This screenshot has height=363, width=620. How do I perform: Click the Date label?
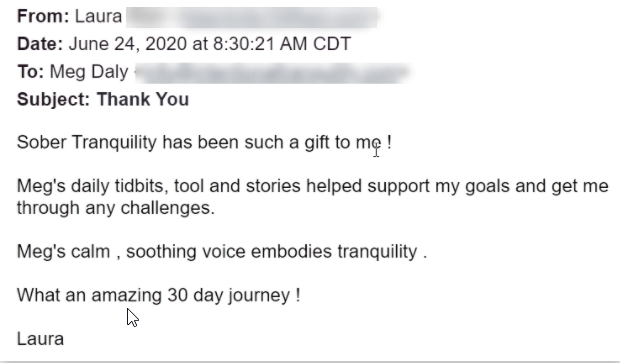pyautogui.click(x=40, y=44)
